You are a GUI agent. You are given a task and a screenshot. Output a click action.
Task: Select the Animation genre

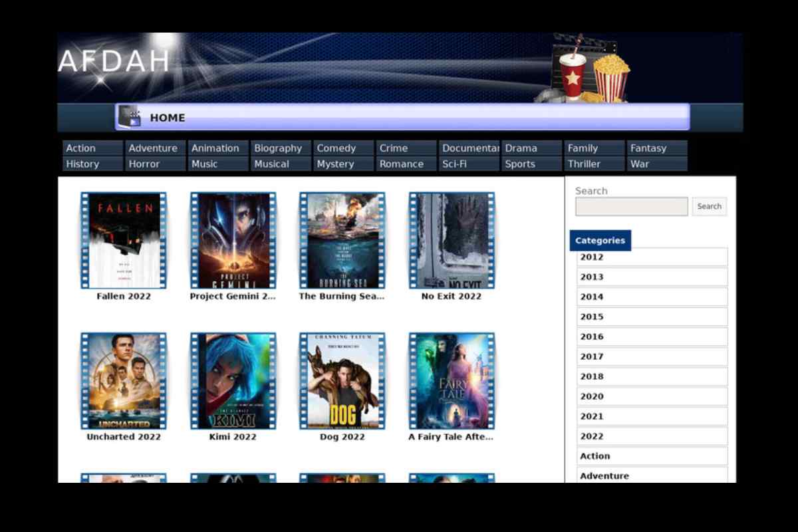[x=218, y=148]
